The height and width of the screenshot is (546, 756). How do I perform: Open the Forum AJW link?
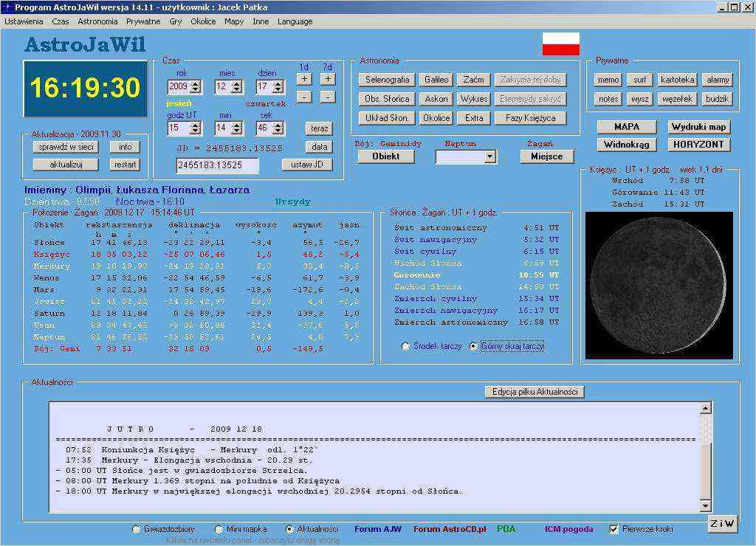point(377,529)
